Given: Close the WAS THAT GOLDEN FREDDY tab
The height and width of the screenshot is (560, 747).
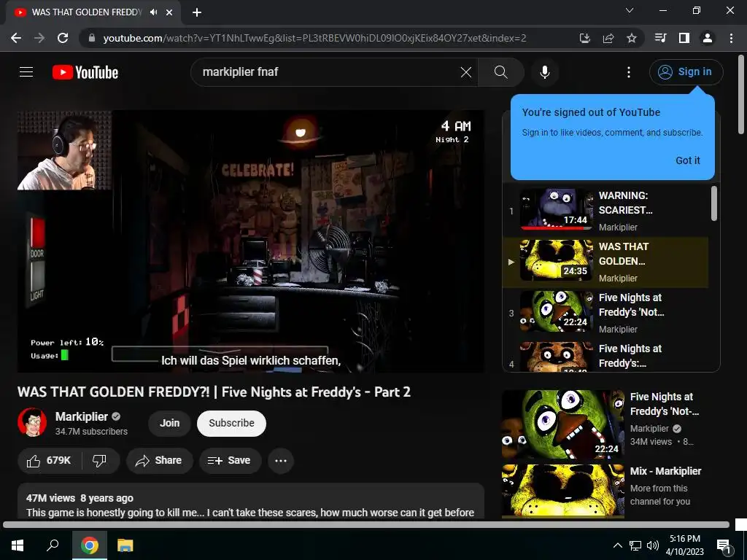Looking at the screenshot, I should coord(169,12).
